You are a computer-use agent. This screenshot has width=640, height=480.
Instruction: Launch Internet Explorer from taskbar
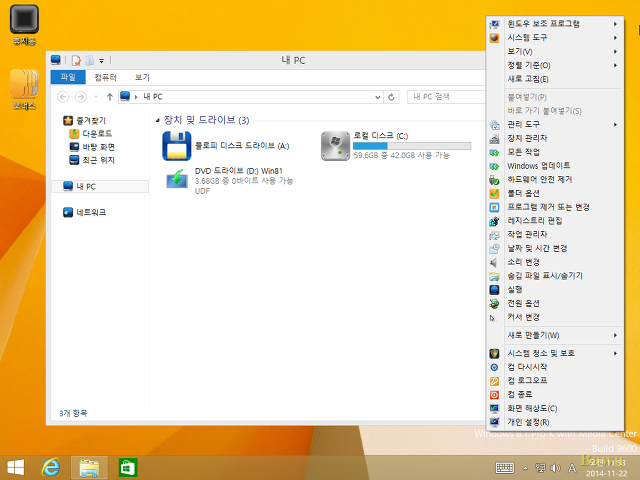click(51, 467)
